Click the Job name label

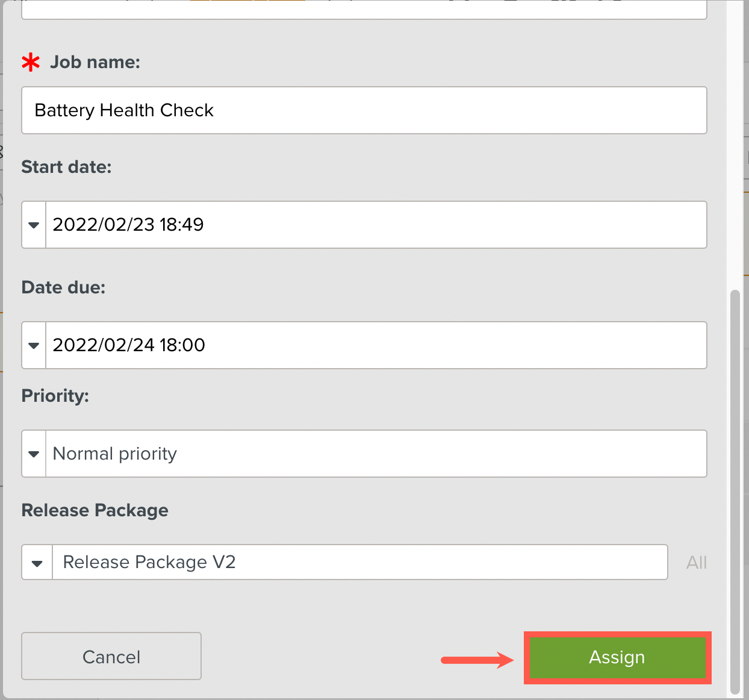pos(95,62)
